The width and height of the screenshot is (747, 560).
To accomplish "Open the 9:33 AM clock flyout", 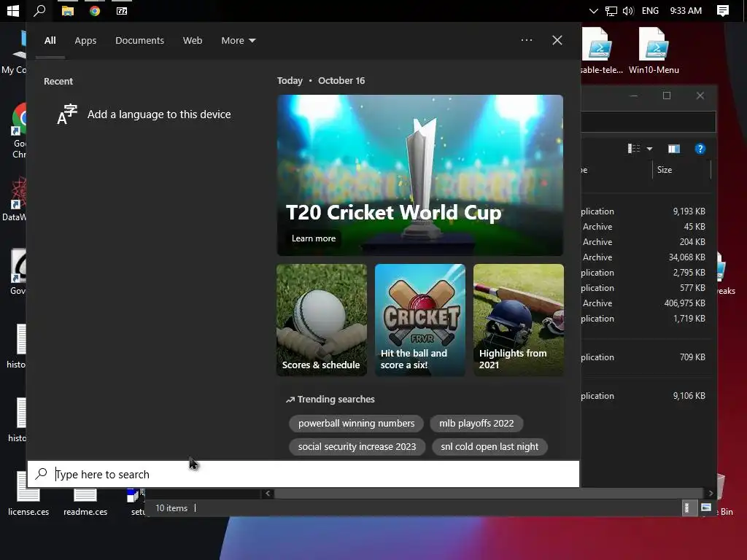I will [x=686, y=10].
